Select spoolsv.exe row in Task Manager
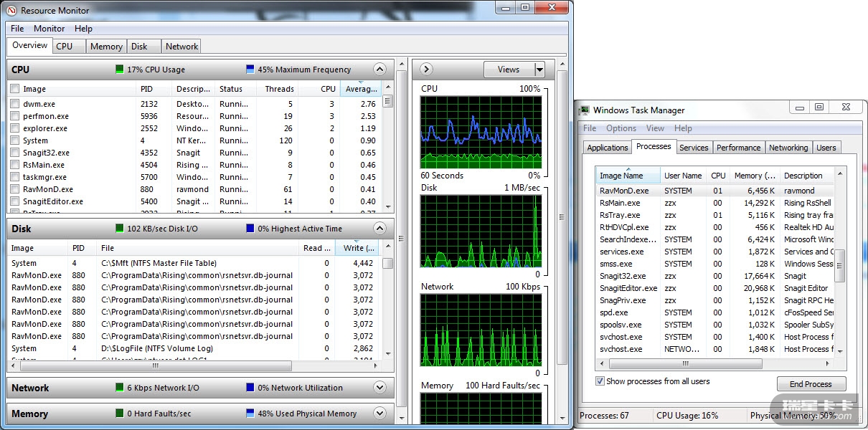Screen dimensions: 868x430 pos(714,325)
